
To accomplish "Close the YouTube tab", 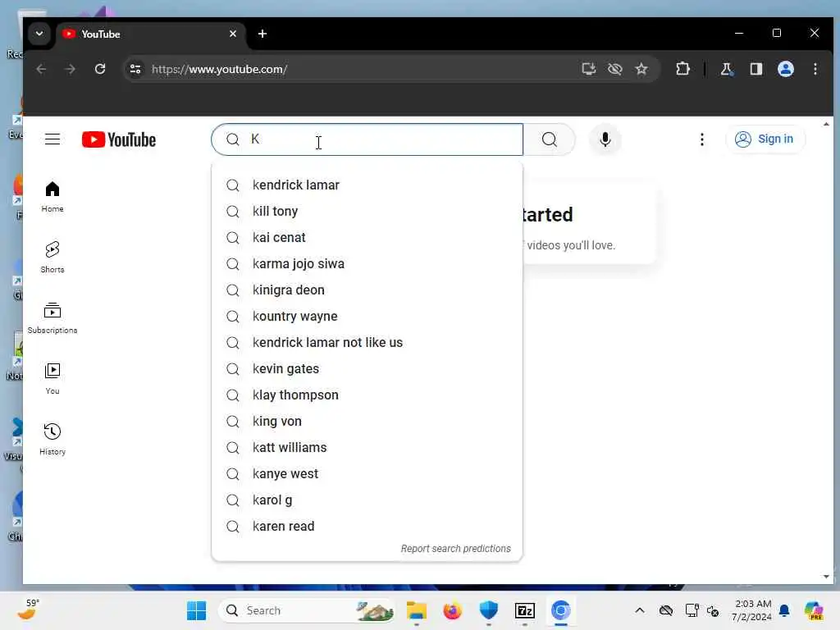I will tap(233, 34).
